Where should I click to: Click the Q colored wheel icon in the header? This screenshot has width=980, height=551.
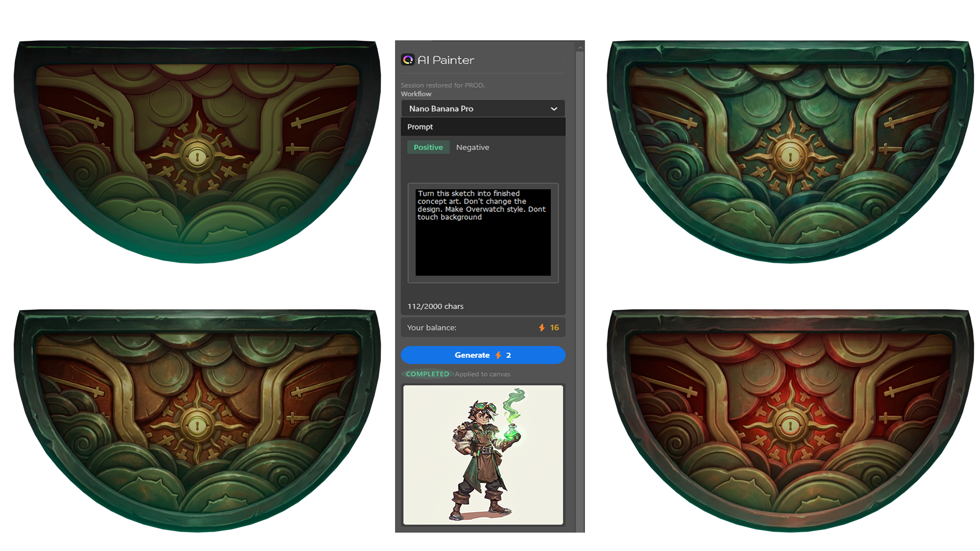coord(407,60)
